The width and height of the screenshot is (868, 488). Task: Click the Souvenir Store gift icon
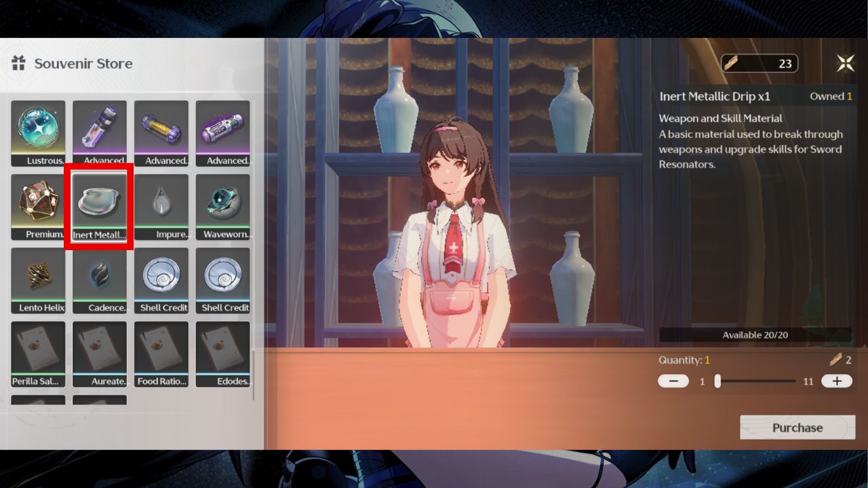pos(18,64)
